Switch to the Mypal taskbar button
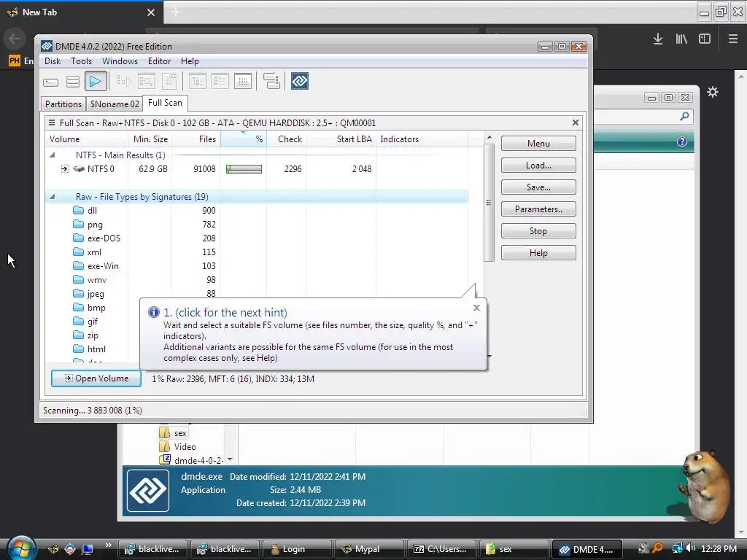The image size is (747, 560). 369,549
